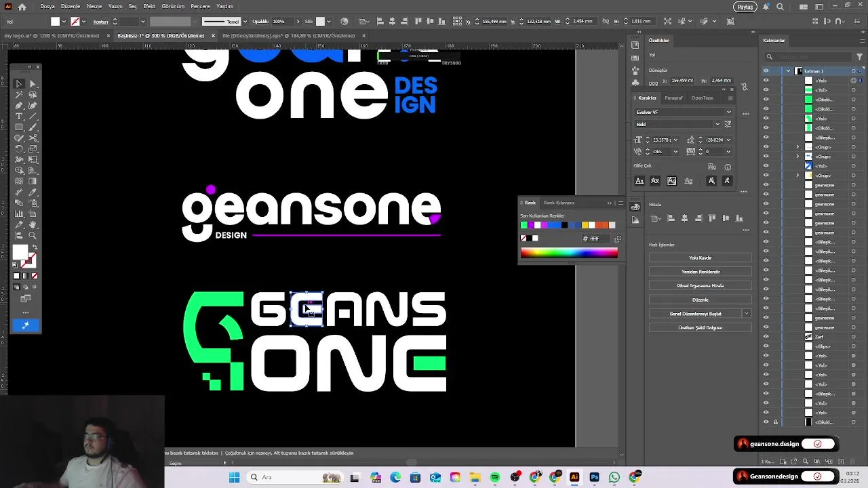Align objects horizontal left icon

(x=670, y=218)
